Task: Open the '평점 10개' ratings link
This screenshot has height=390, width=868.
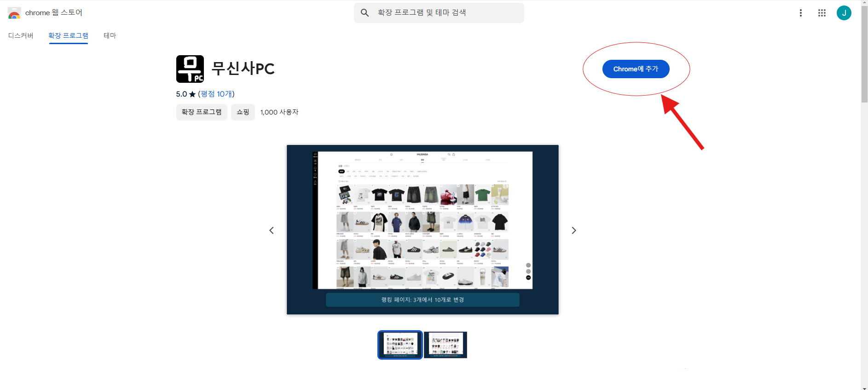Action: click(216, 94)
